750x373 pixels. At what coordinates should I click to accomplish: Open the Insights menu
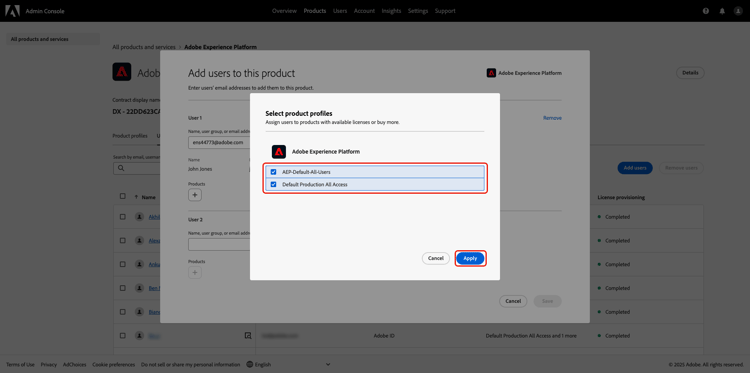click(x=391, y=11)
